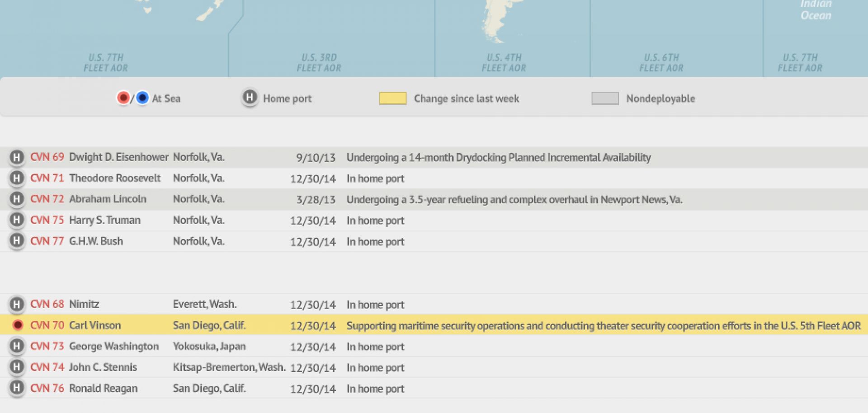Click the Home port legend H icon

[250, 97]
